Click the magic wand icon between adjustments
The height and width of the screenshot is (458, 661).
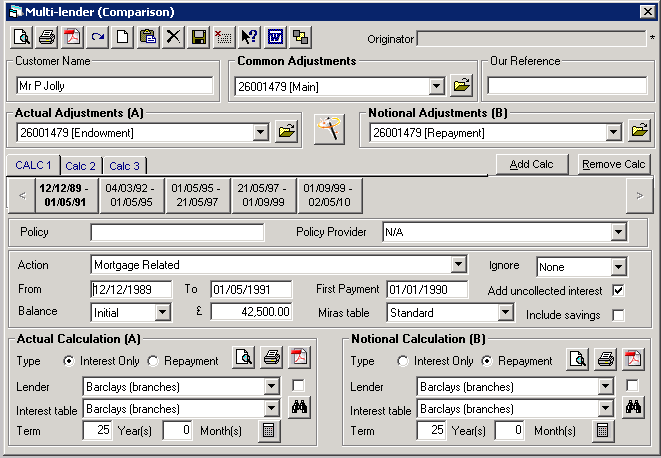pyautogui.click(x=329, y=129)
